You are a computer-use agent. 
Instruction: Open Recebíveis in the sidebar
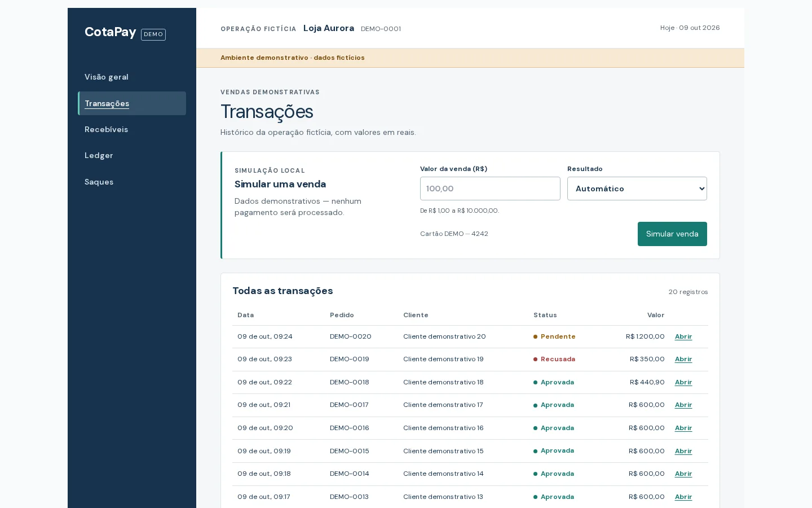click(106, 129)
